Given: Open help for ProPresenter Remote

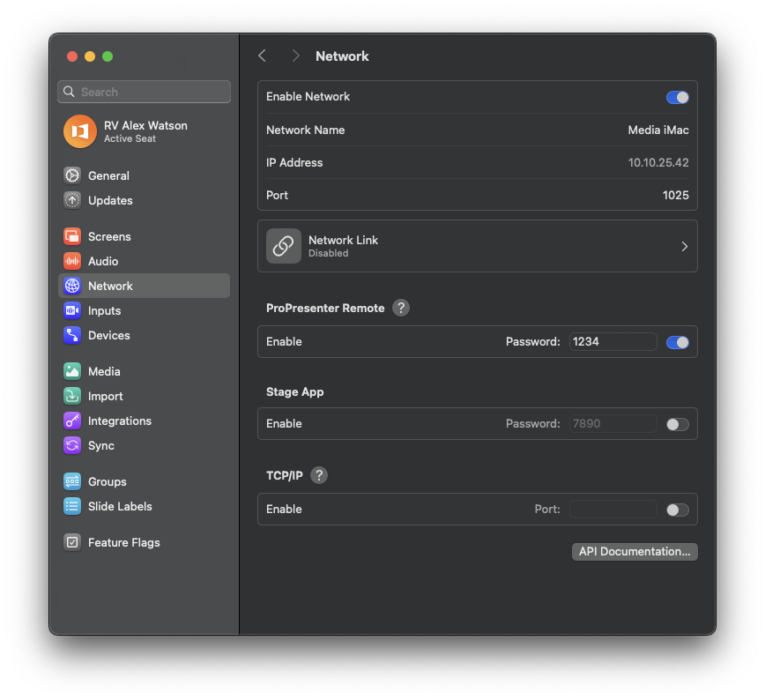Looking at the screenshot, I should pyautogui.click(x=401, y=308).
